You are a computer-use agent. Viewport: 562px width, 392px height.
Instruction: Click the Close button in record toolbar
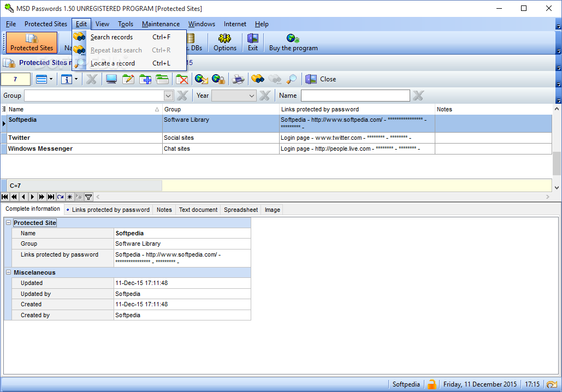(321, 79)
